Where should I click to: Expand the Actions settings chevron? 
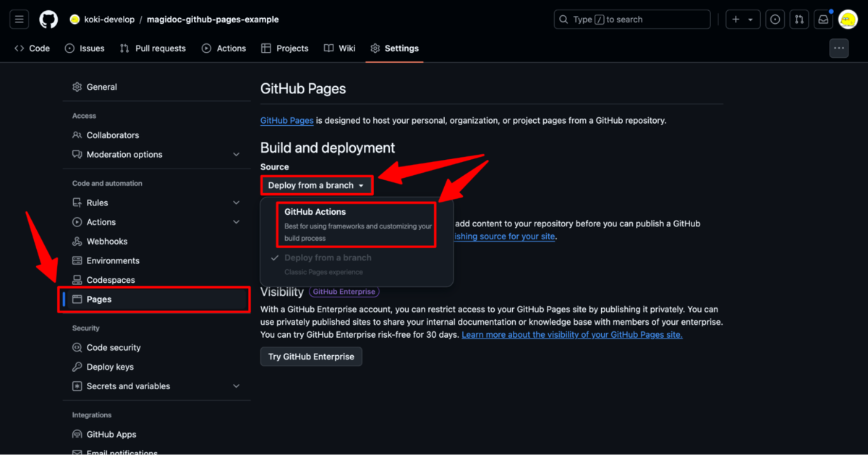click(236, 222)
